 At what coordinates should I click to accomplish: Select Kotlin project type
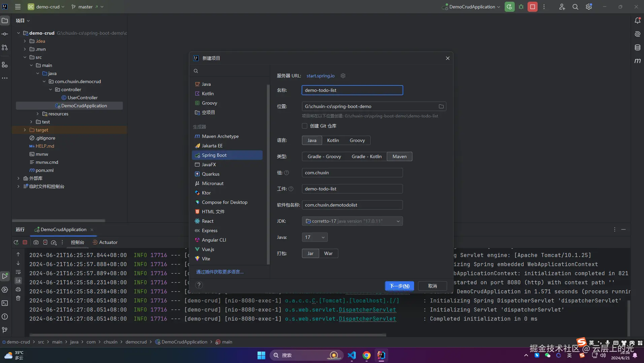[x=227, y=94]
